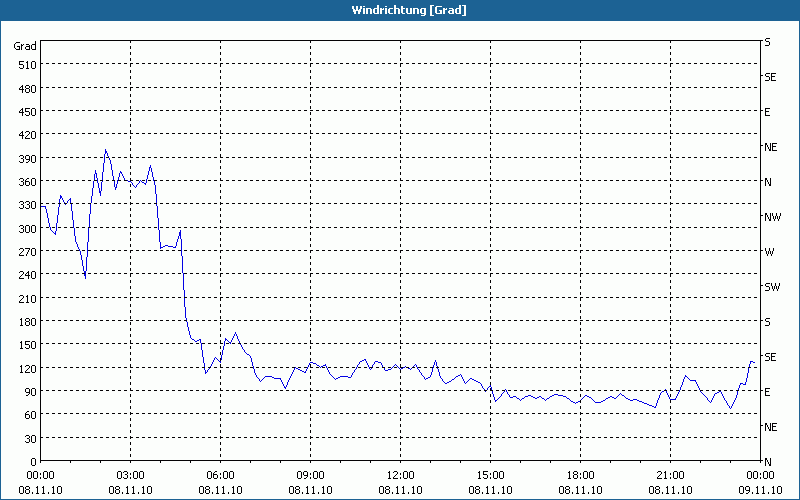Image resolution: width=800 pixels, height=500 pixels.
Task: Click the 18:00 time label
Action: [x=580, y=476]
